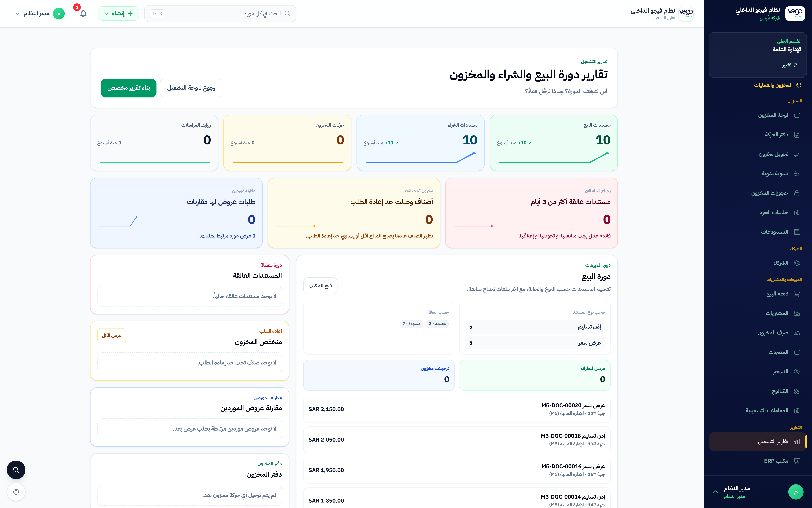This screenshot has width=812, height=508.
Task: Click the Vego logo beside the top bar title
Action: pos(686,13)
